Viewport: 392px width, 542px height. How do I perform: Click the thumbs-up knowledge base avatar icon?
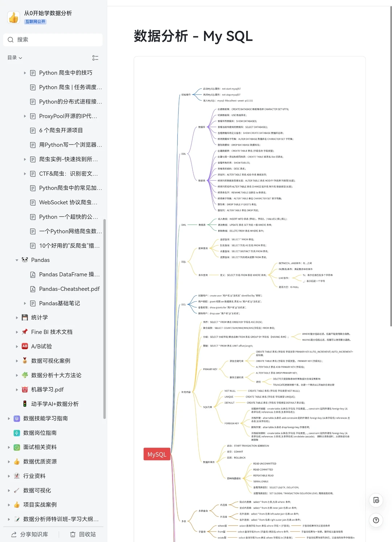pyautogui.click(x=13, y=17)
